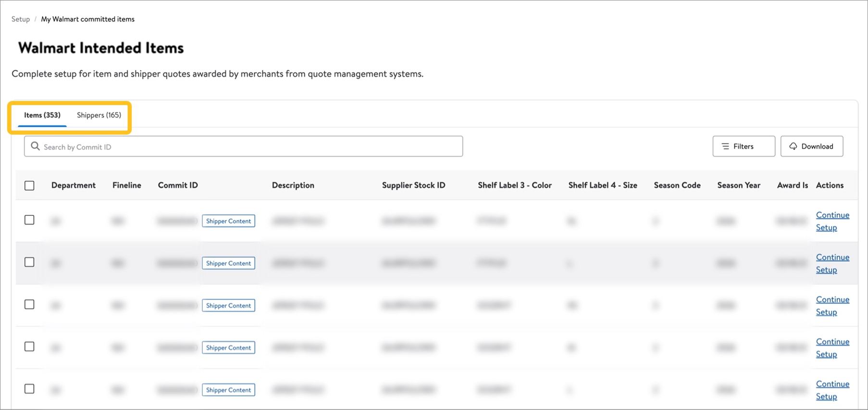Click Shipper Content tag in fourth row
The height and width of the screenshot is (410, 868).
228,348
